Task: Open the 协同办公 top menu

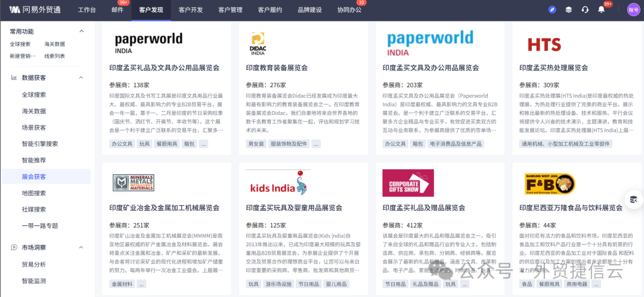Action: coord(349,10)
